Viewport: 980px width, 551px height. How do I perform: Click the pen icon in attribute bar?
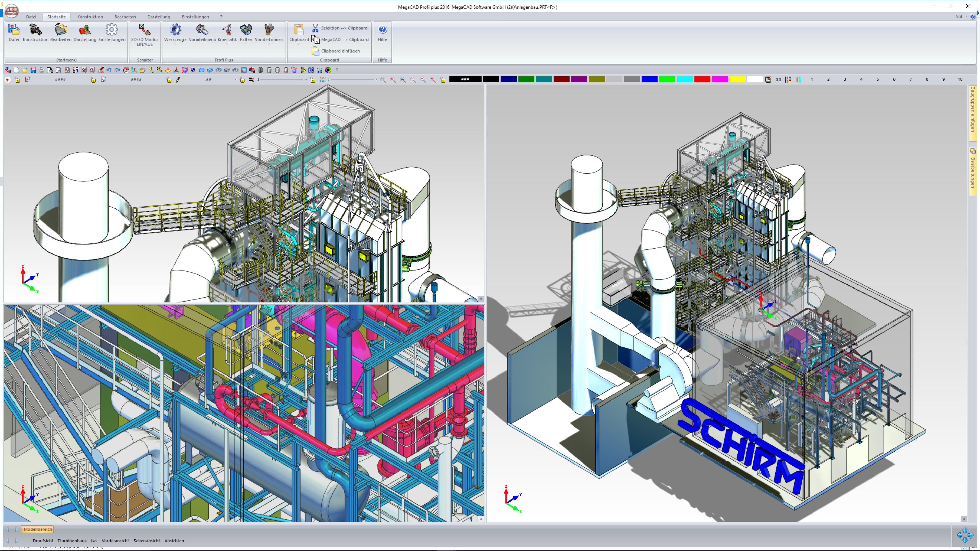coord(178,80)
